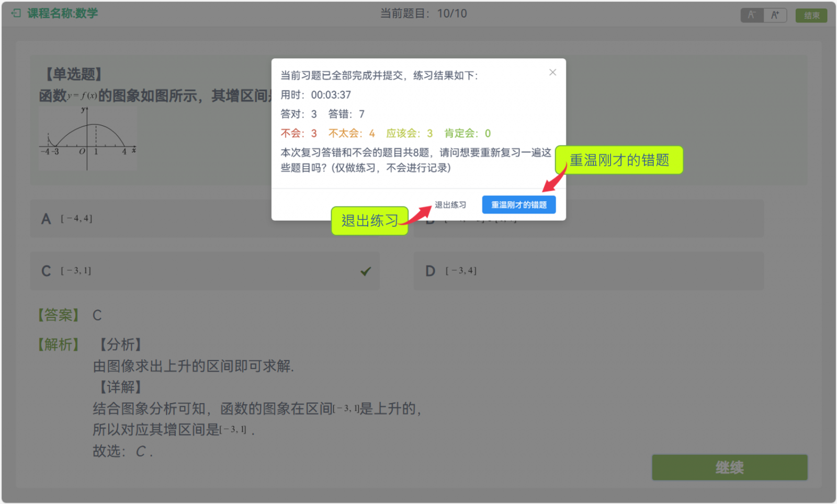The width and height of the screenshot is (837, 504).
Task: Click the 继续 button at bottom
Action: [729, 467]
